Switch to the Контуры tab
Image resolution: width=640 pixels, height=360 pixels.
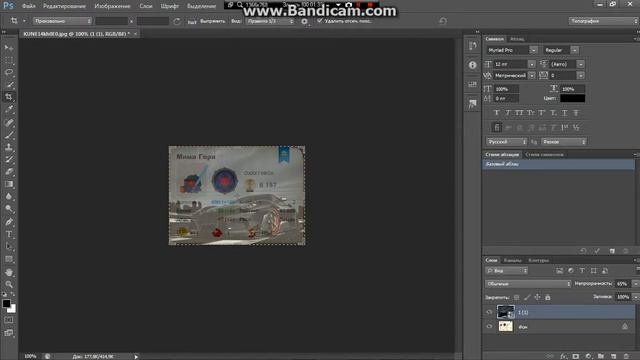coord(538,260)
